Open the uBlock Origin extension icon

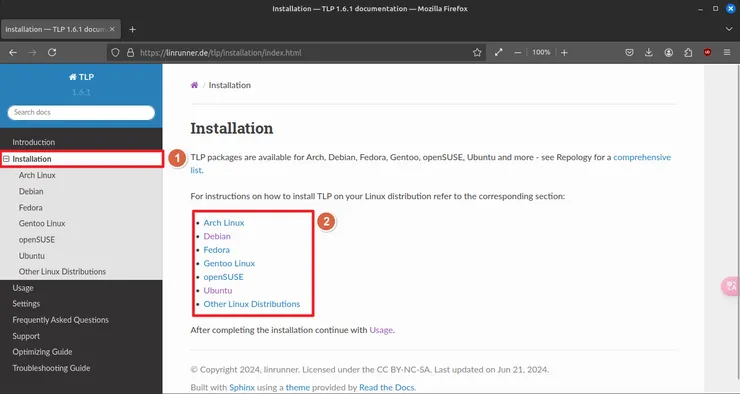(x=707, y=52)
